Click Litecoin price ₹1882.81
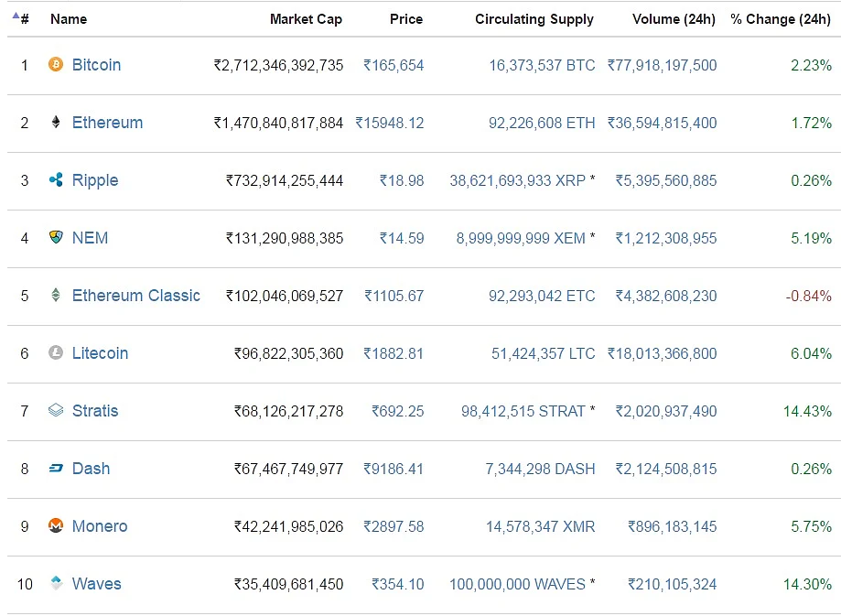Viewport: 841px width, 616px height. click(x=394, y=353)
